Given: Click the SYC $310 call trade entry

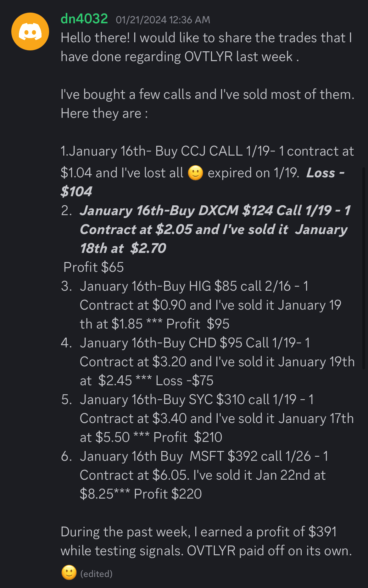Looking at the screenshot, I should pyautogui.click(x=217, y=418).
